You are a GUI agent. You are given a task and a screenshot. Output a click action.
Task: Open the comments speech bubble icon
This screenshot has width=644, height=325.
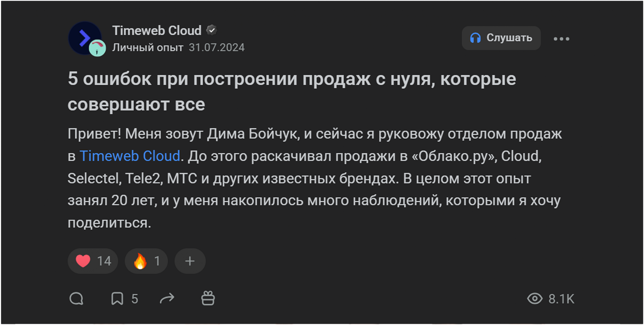click(x=76, y=299)
